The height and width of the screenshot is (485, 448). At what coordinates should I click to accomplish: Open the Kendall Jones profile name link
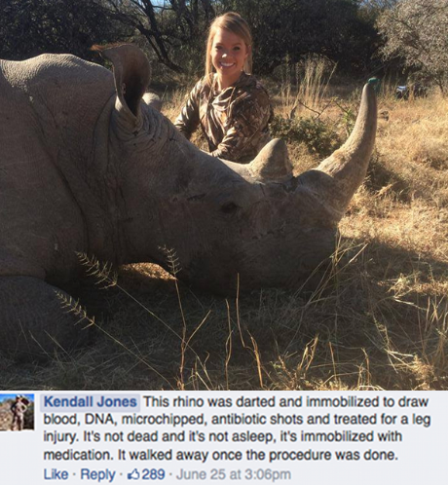click(91, 402)
